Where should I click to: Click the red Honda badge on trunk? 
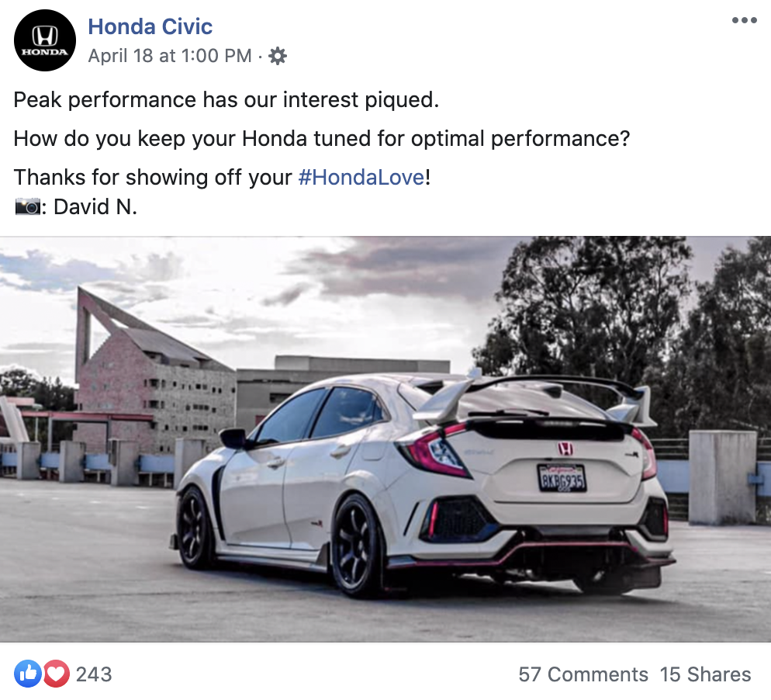tap(565, 448)
